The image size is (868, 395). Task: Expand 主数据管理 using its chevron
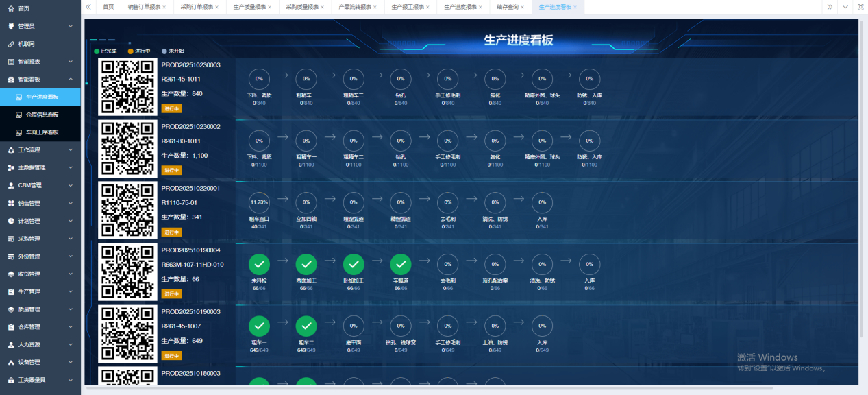pyautogui.click(x=71, y=168)
